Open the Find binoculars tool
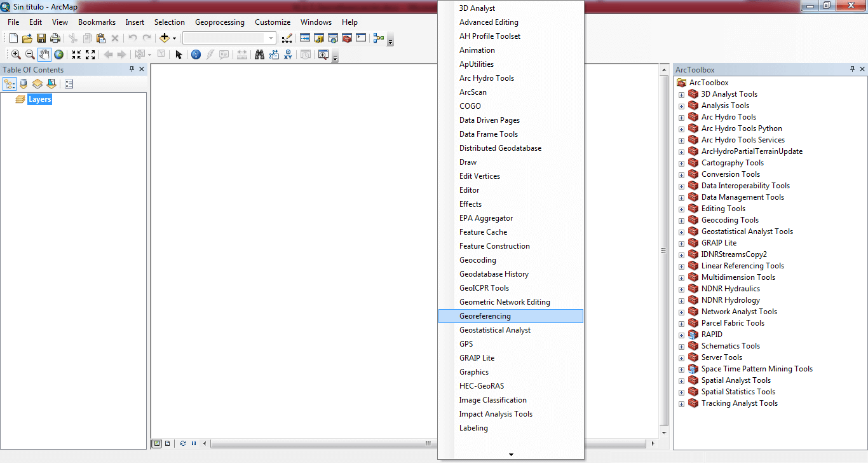This screenshot has height=463, width=868. (x=259, y=55)
